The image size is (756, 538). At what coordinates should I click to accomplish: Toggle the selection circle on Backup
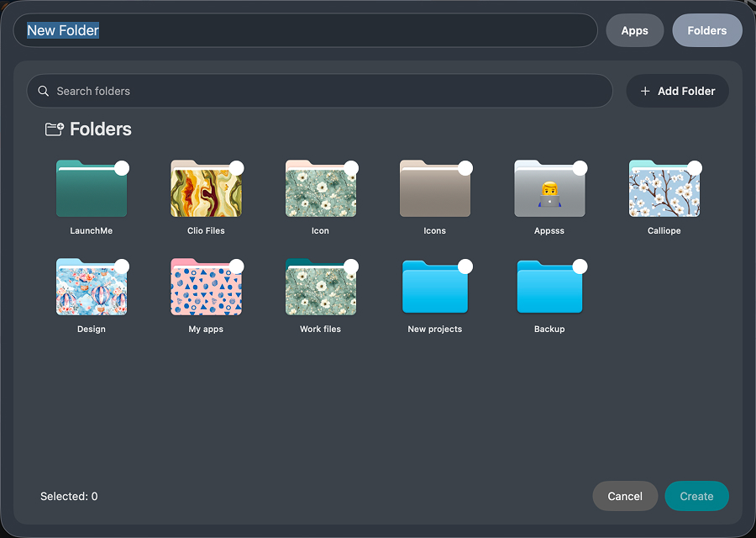(x=580, y=265)
